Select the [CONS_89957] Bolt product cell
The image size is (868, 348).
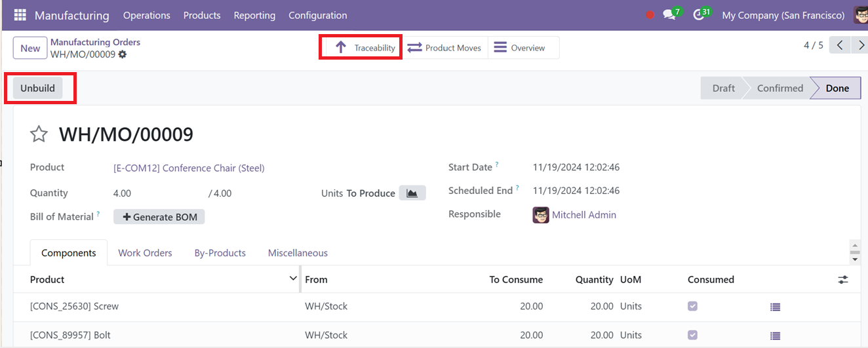(x=70, y=335)
